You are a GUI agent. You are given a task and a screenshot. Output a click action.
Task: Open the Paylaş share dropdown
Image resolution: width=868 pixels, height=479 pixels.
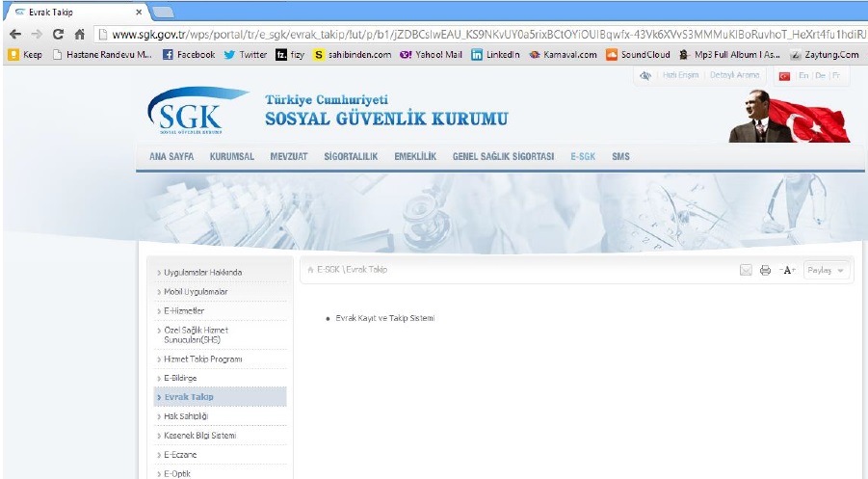[827, 270]
